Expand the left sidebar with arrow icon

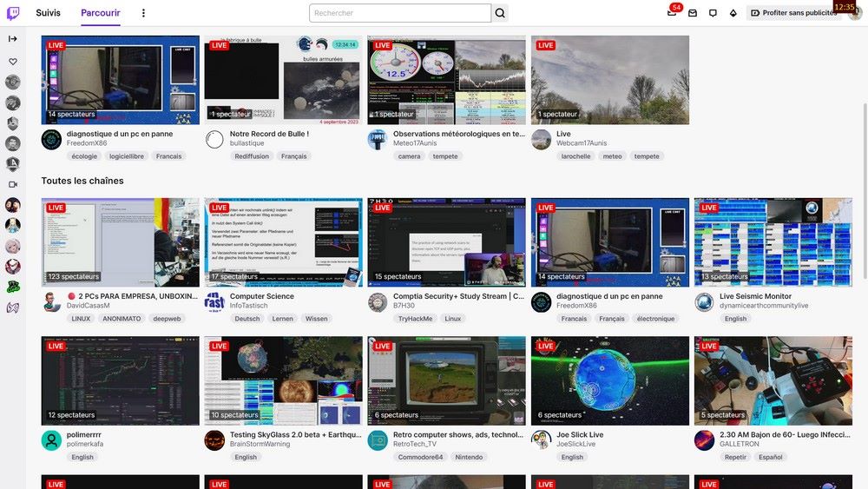tap(13, 39)
